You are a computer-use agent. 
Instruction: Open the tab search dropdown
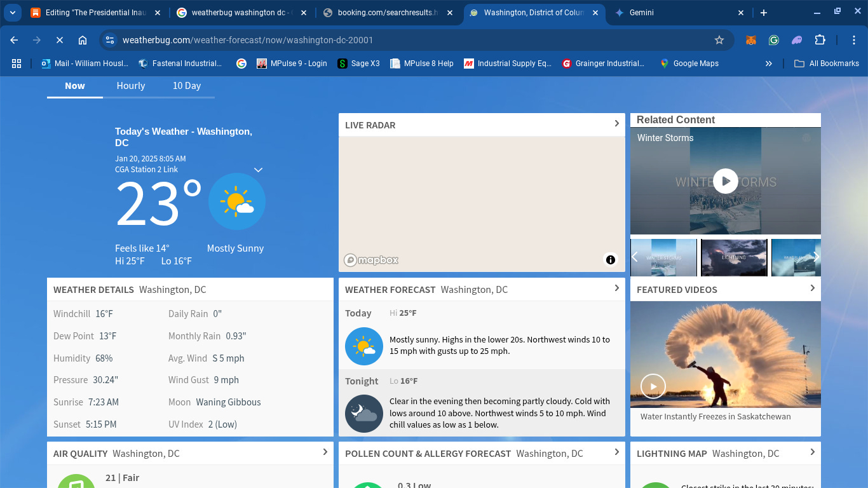pos(13,13)
